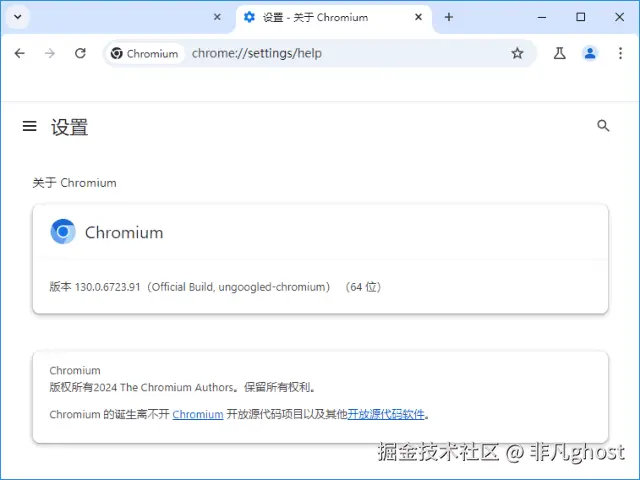Click the Chromium logo in about card
The width and height of the screenshot is (640, 480).
[x=63, y=231]
